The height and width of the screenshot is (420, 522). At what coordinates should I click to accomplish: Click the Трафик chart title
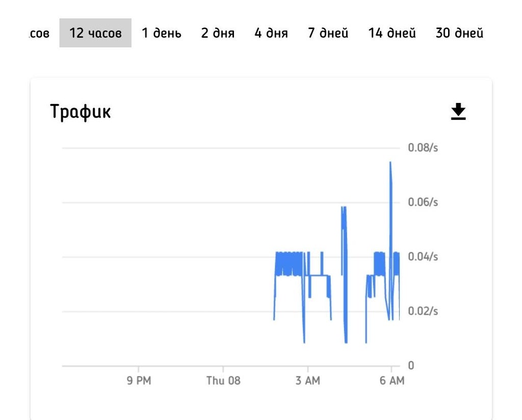[81, 112]
